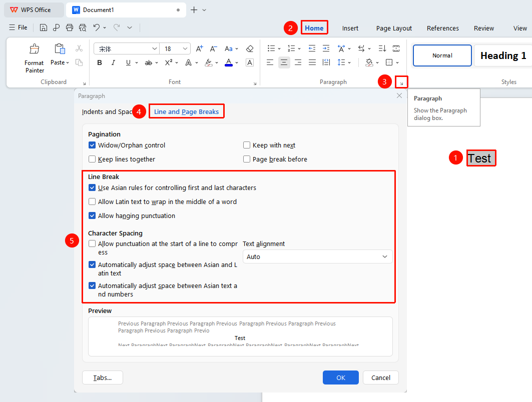
Task: Click the Bold formatting icon
Action: tap(100, 62)
